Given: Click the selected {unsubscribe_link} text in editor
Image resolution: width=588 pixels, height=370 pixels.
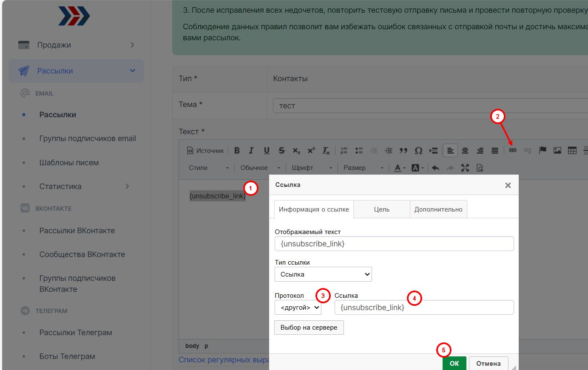Looking at the screenshot, I should [x=218, y=196].
